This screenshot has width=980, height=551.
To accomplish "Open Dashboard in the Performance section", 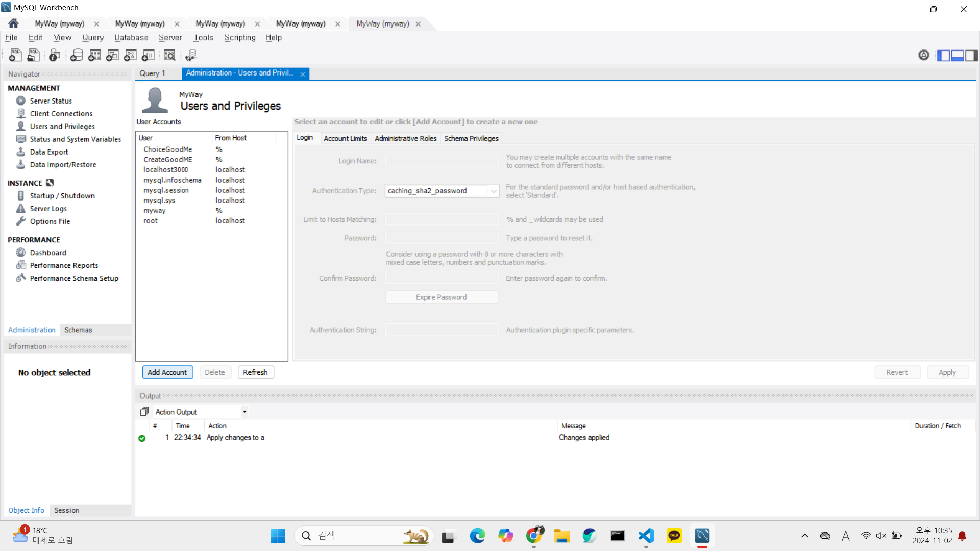I will coord(48,253).
